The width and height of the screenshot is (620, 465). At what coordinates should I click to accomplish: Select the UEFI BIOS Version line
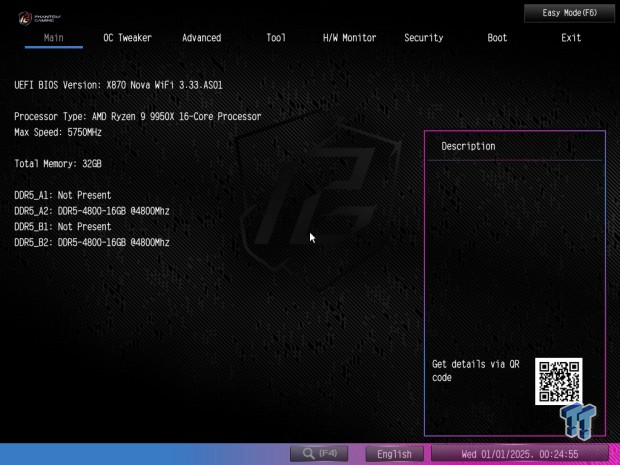tap(118, 85)
